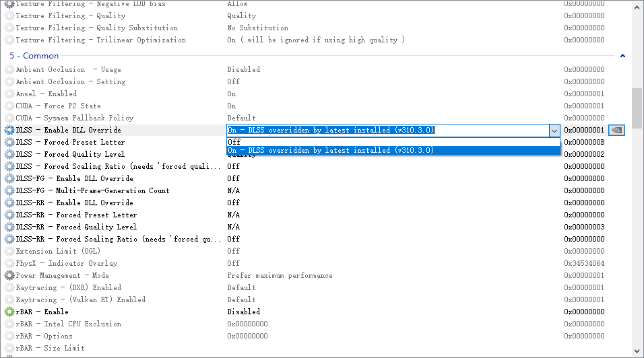Collapse the '5 - Common' section chevron

coord(622,56)
